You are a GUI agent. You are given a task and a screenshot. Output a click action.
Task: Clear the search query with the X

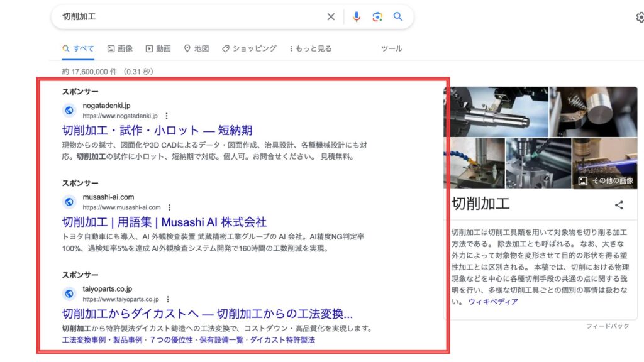coord(331,17)
